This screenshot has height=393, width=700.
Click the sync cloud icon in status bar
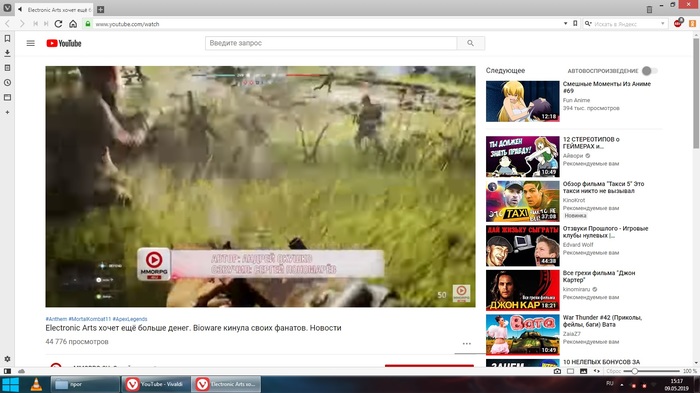tap(21, 371)
